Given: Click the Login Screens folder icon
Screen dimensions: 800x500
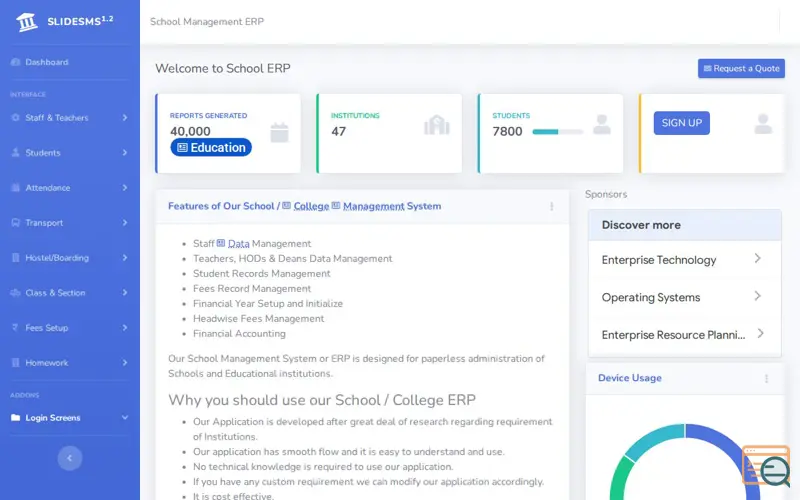Looking at the screenshot, I should point(15,418).
